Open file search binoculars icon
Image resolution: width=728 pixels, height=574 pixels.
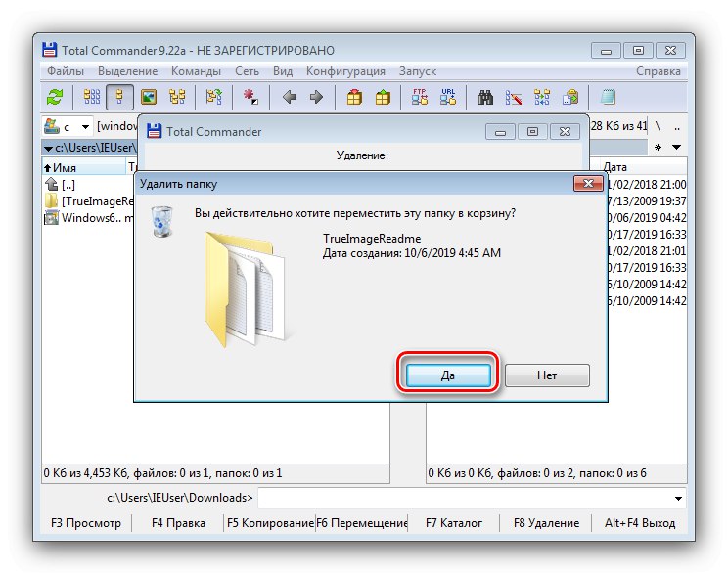(x=485, y=97)
